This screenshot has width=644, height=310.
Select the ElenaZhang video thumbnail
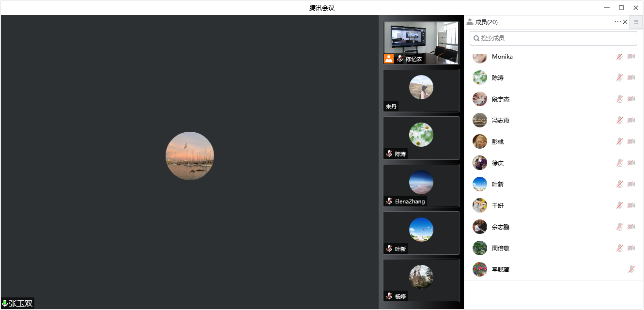click(421, 186)
